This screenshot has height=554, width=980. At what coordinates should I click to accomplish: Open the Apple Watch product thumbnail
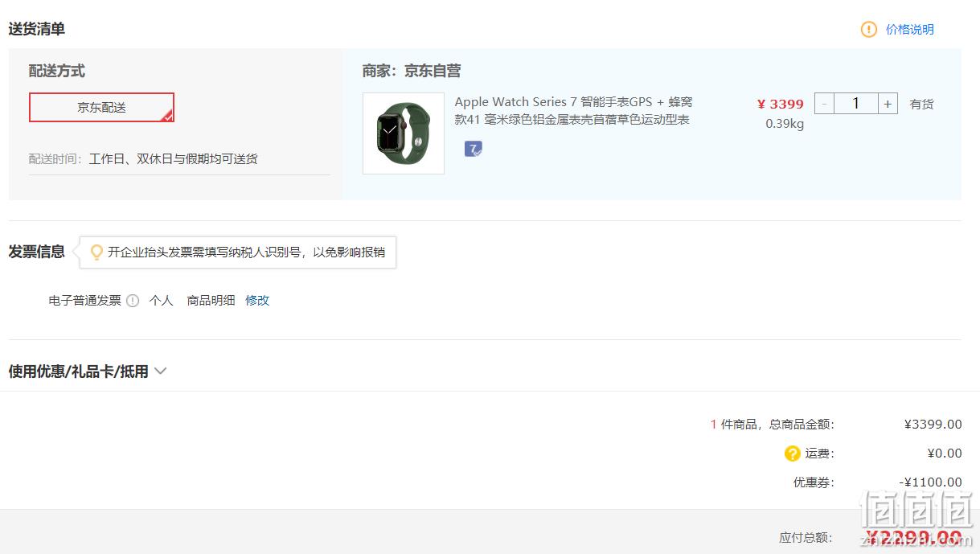(404, 133)
